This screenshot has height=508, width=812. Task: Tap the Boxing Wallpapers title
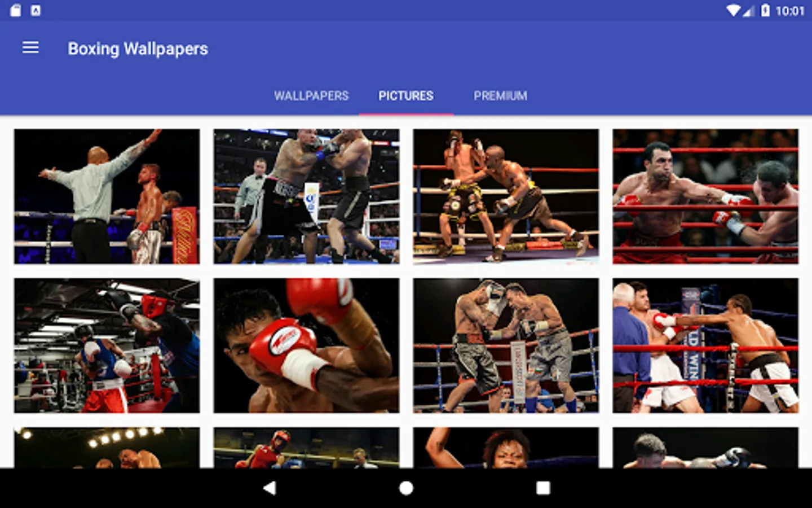click(x=138, y=49)
